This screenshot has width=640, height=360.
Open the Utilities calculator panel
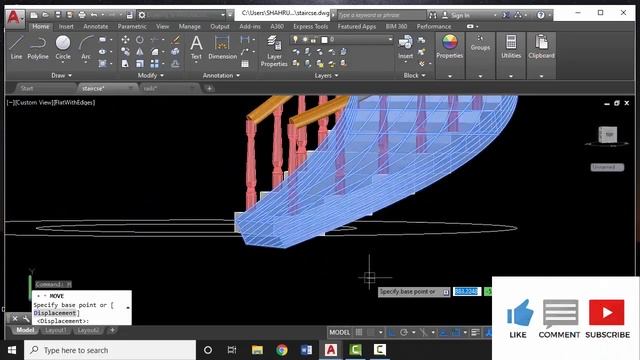(x=511, y=47)
